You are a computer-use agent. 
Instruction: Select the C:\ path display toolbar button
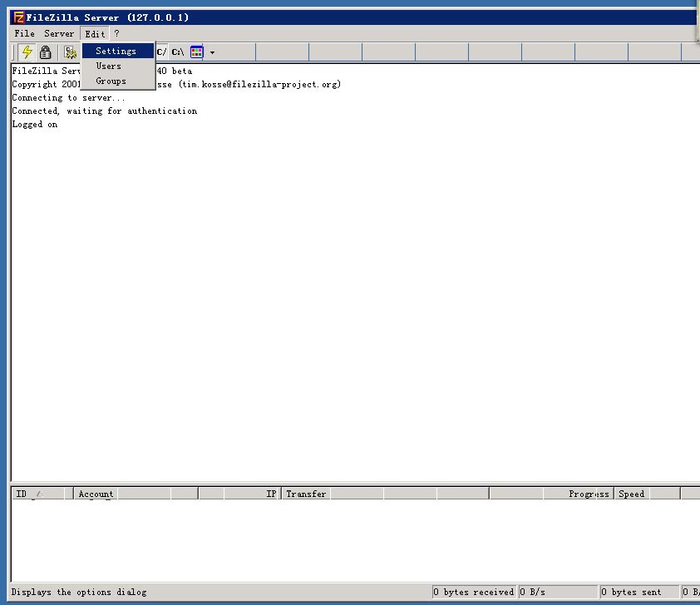[178, 52]
